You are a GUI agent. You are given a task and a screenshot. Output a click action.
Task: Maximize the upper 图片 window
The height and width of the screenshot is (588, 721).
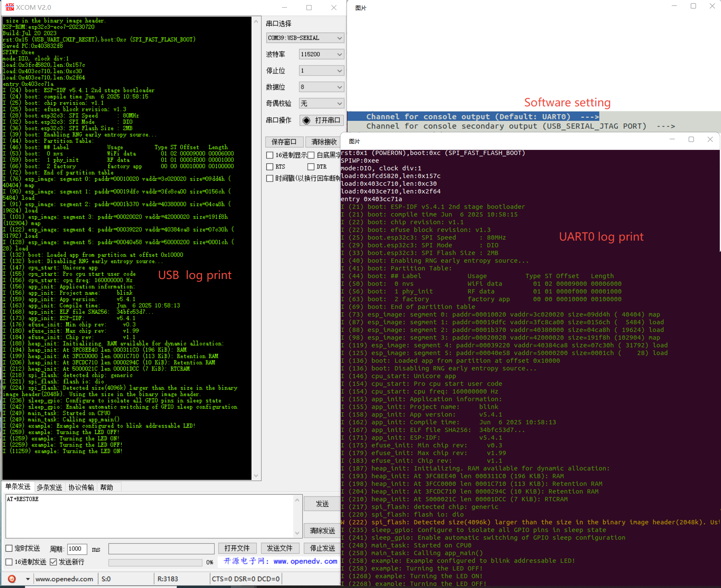click(693, 6)
